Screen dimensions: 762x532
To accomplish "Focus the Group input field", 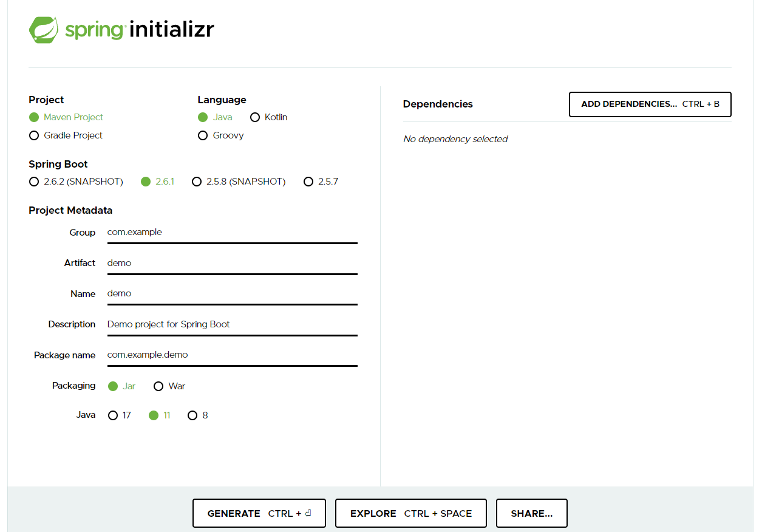I will pyautogui.click(x=233, y=233).
